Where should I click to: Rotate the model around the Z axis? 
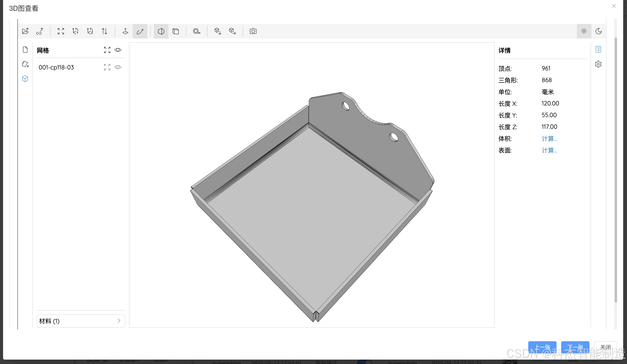[90, 31]
